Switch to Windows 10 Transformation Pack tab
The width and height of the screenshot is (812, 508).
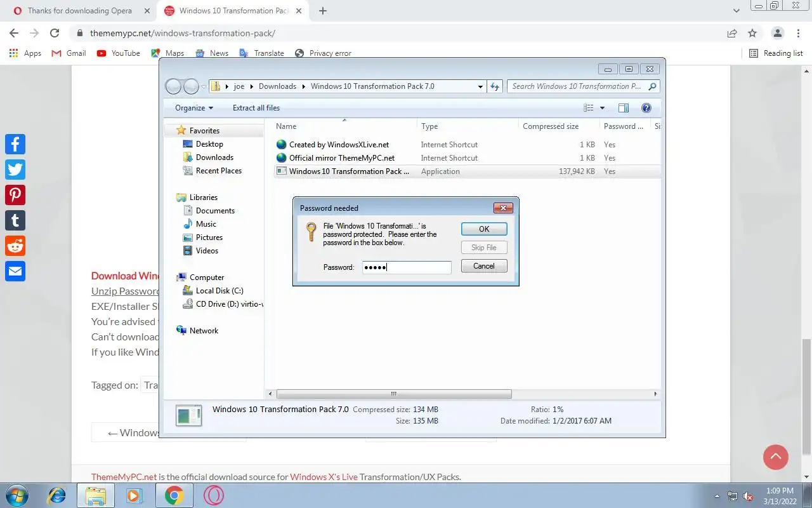[233, 11]
